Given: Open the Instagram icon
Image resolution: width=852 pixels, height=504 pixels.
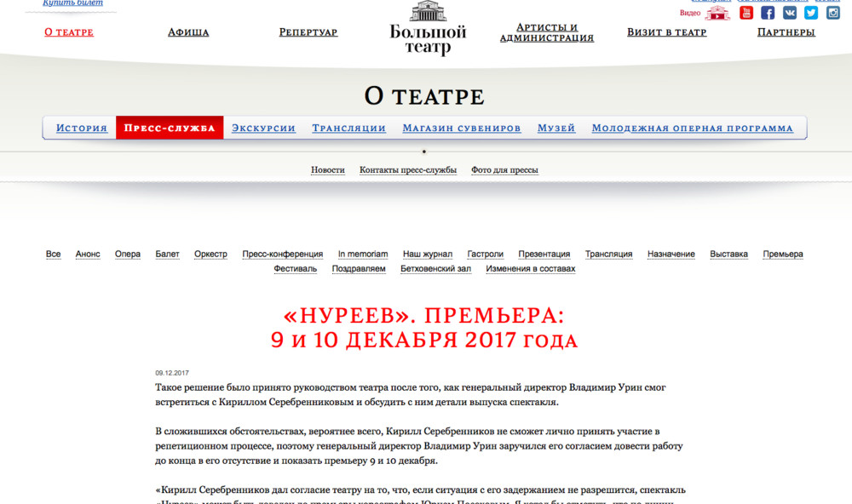Looking at the screenshot, I should 833,13.
